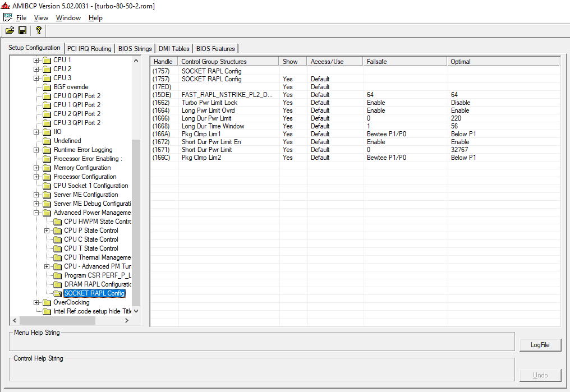This screenshot has width=570, height=392.
Task: Click the LogFile button
Action: 540,345
